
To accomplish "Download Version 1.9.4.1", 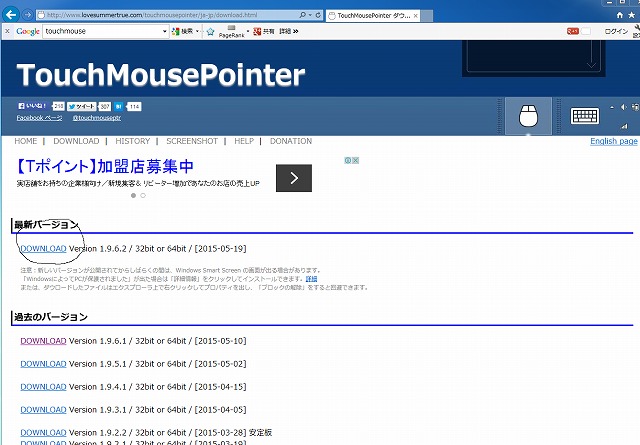I will click(x=43, y=387).
